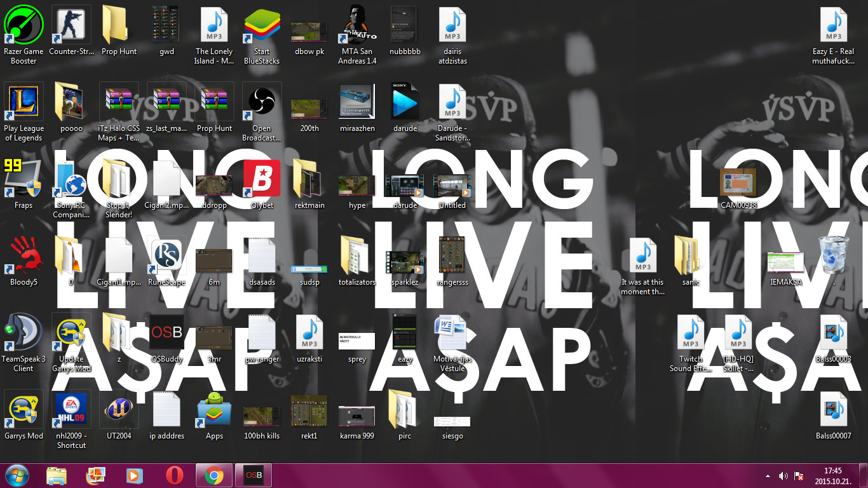The width and height of the screenshot is (868, 488).
Task: Open the volume control tray icon
Action: 783,476
